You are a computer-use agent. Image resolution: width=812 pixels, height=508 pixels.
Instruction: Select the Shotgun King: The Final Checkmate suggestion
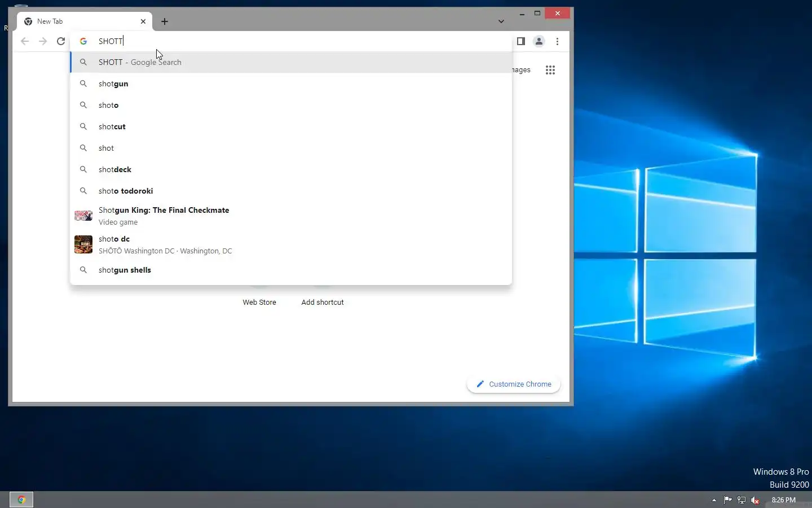point(292,216)
